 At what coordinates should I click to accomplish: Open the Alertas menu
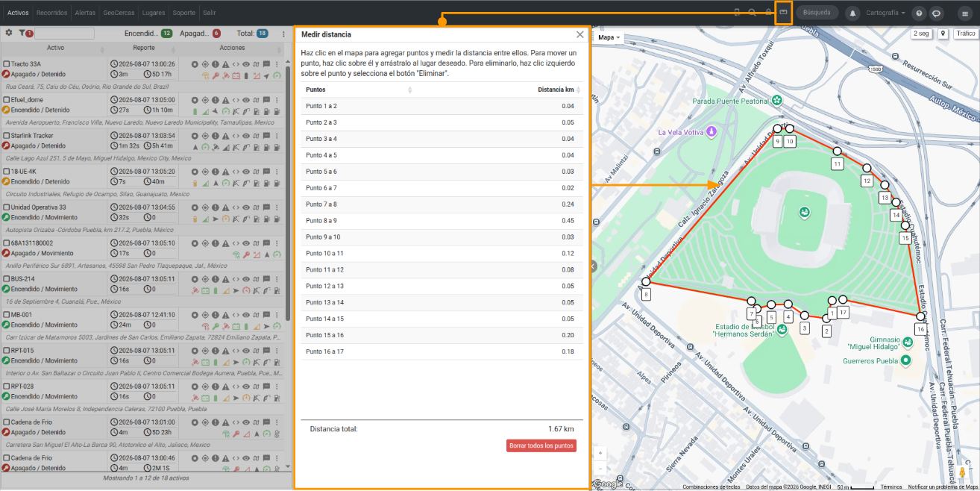click(x=85, y=13)
